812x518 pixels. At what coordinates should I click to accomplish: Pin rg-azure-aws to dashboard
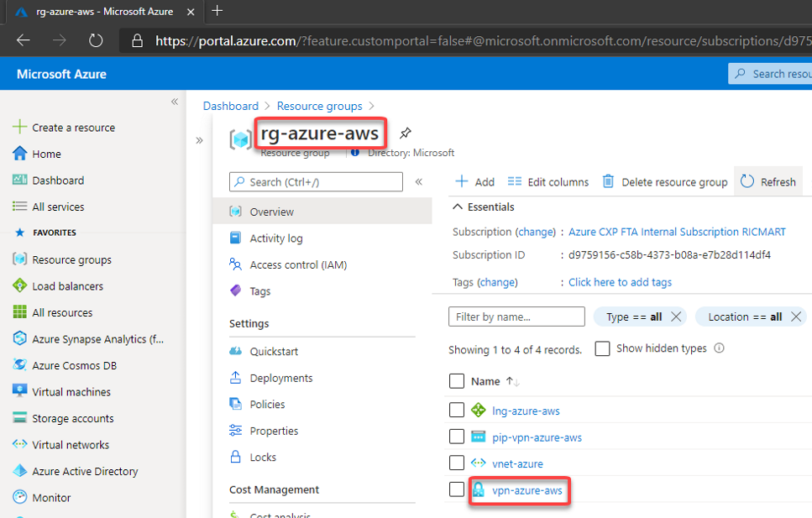(406, 133)
